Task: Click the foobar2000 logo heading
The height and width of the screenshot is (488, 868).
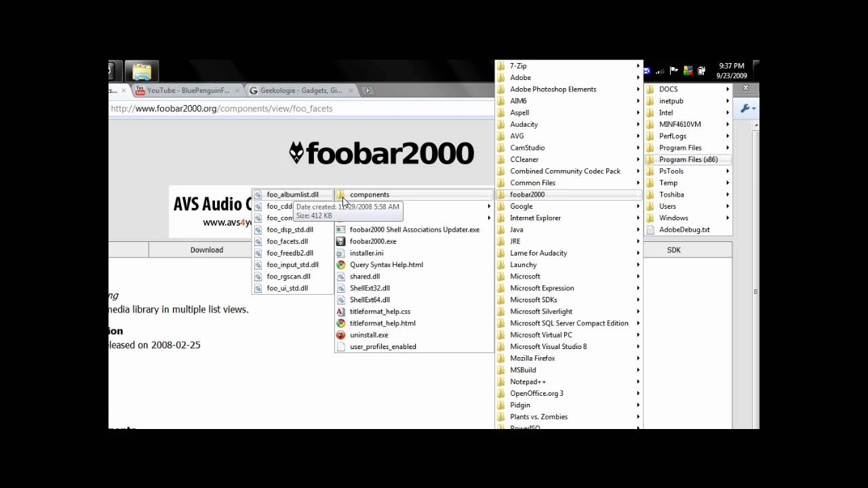Action: [381, 153]
